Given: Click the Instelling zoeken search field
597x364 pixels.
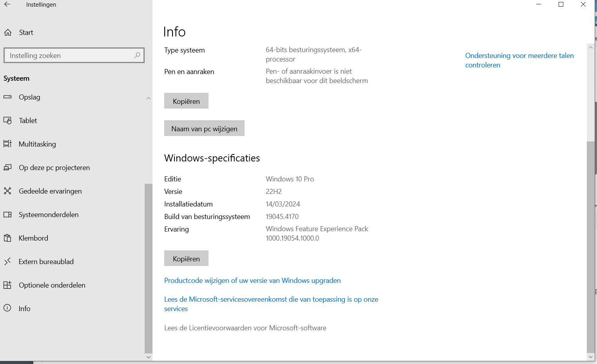Looking at the screenshot, I should pos(69,56).
